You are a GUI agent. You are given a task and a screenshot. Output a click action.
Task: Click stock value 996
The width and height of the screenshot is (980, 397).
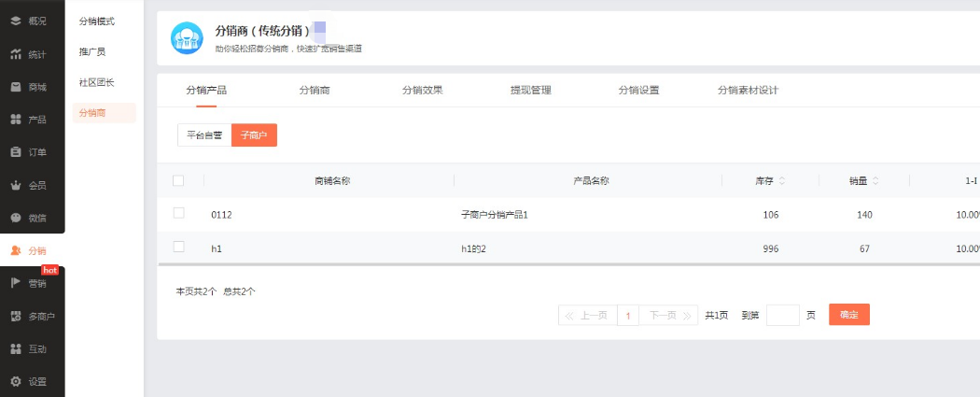point(771,248)
